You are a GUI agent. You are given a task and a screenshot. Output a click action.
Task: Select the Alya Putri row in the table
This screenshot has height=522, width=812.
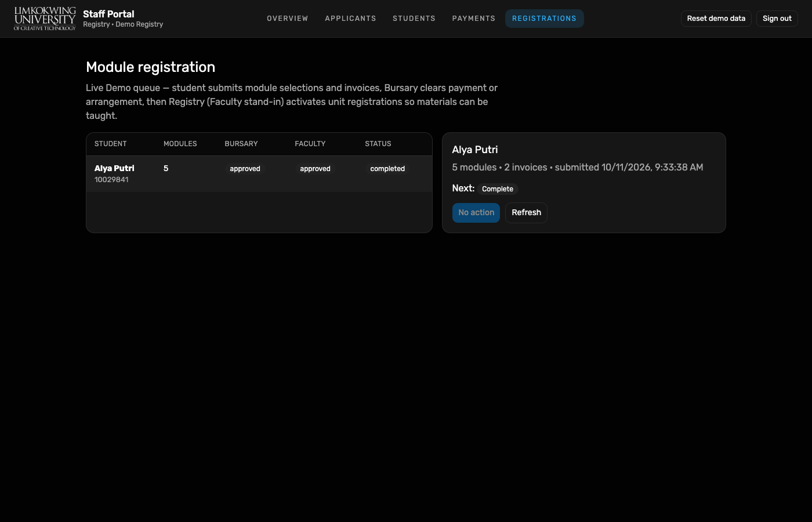259,173
